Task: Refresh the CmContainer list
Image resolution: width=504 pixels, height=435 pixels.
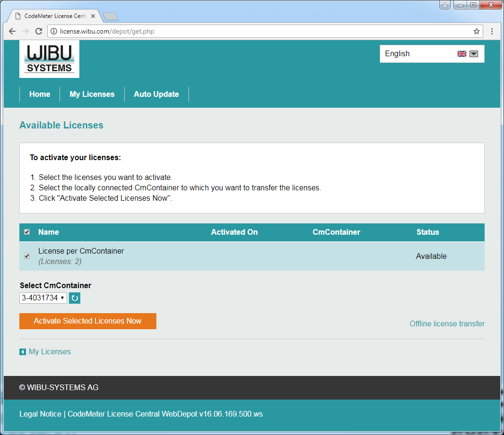Action: pyautogui.click(x=75, y=298)
